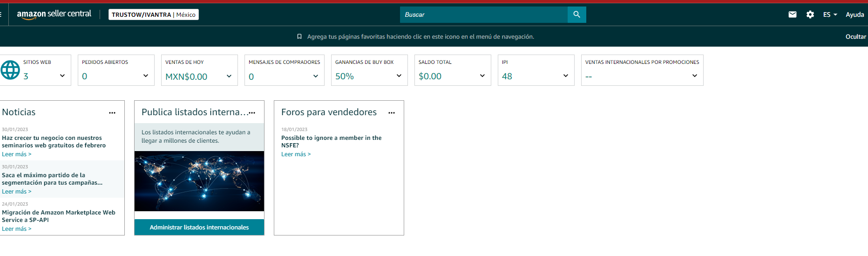The width and height of the screenshot is (868, 256).
Task: Click the Ayuda help link
Action: [855, 14]
